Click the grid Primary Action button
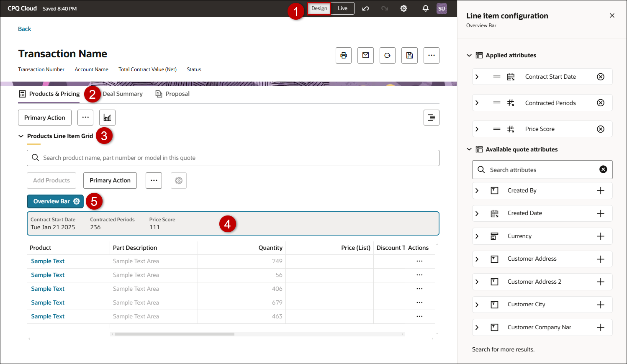The height and width of the screenshot is (364, 627). pyautogui.click(x=110, y=180)
